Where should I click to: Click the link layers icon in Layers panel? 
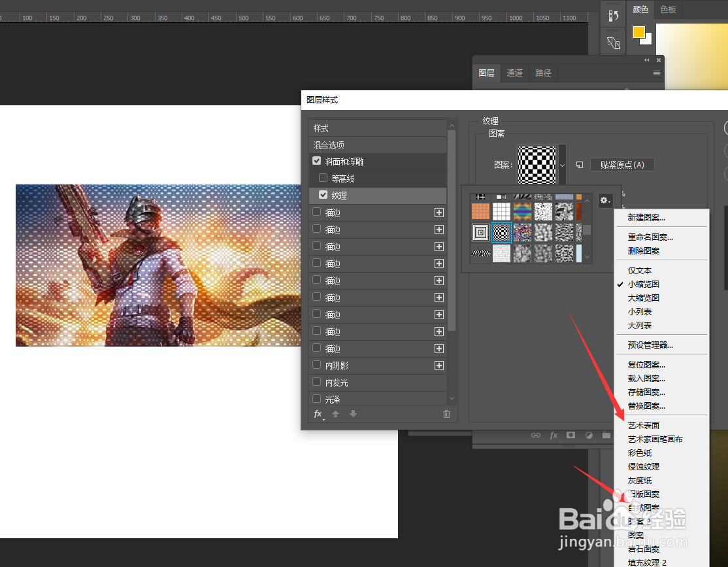click(536, 436)
